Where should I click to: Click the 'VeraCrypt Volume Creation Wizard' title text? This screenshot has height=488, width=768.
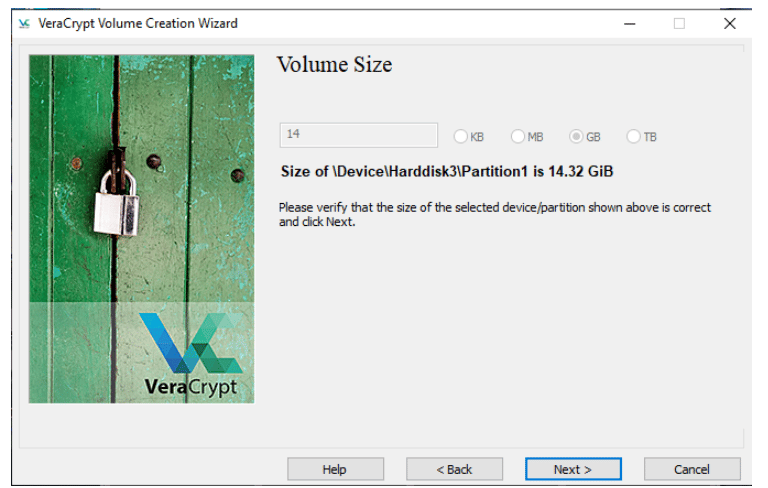pyautogui.click(x=138, y=24)
